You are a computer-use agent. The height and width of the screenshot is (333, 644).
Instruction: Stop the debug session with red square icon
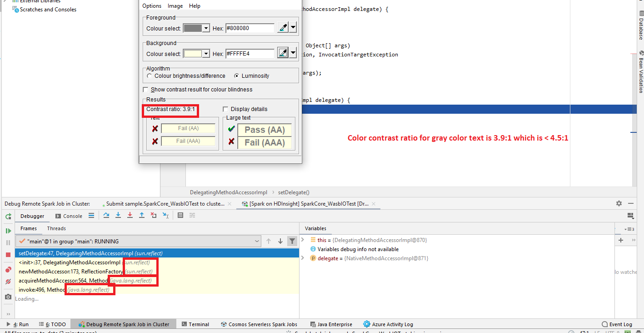pos(8,255)
